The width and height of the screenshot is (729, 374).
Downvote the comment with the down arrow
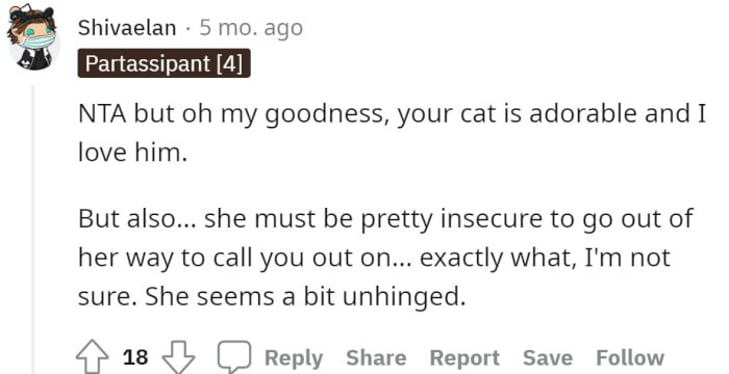tap(178, 357)
